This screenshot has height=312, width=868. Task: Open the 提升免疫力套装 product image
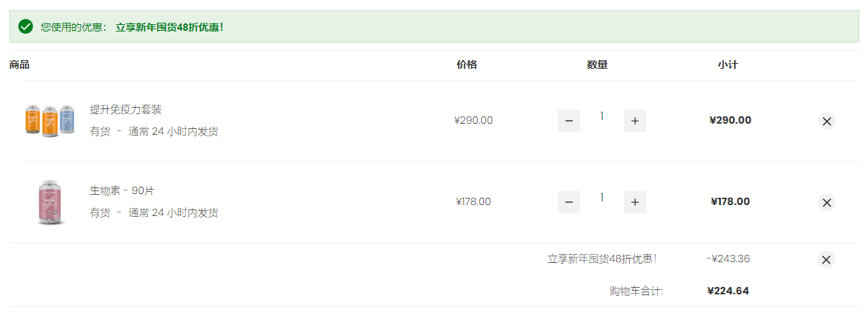click(x=50, y=120)
